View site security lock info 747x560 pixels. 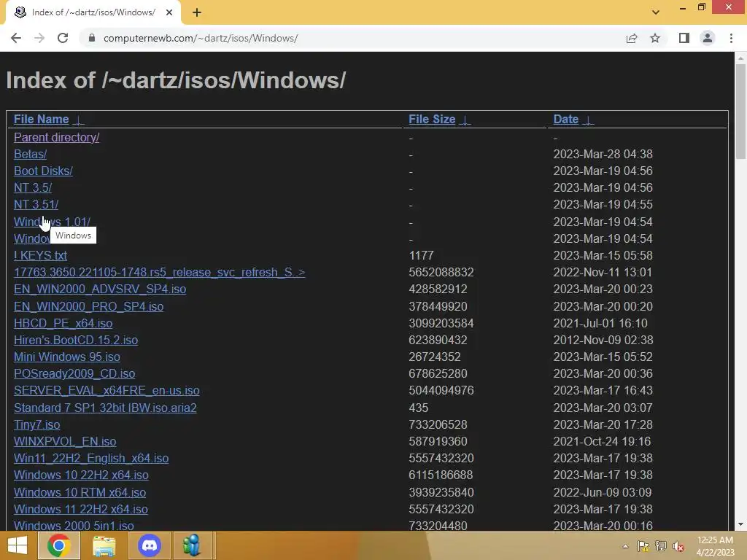[92, 38]
